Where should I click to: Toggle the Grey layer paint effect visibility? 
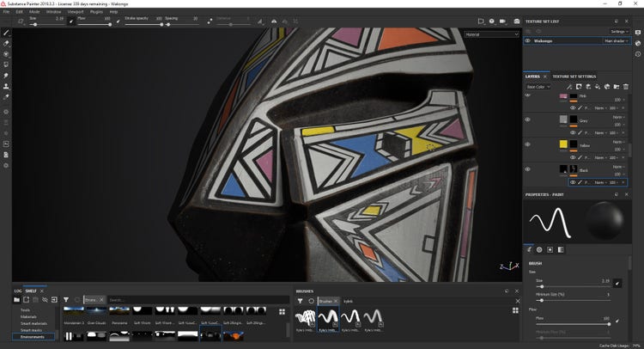point(573,132)
